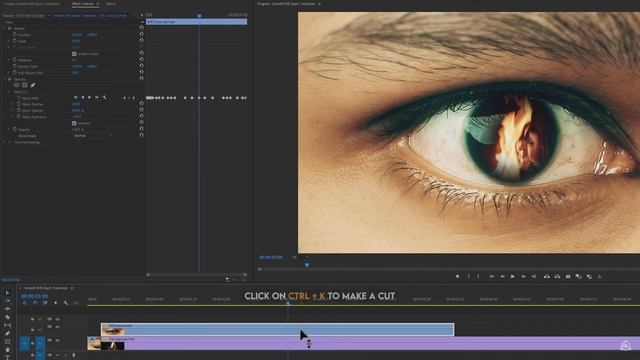Play the Program monitor preview
This screenshot has height=360, width=640.
(x=513, y=276)
